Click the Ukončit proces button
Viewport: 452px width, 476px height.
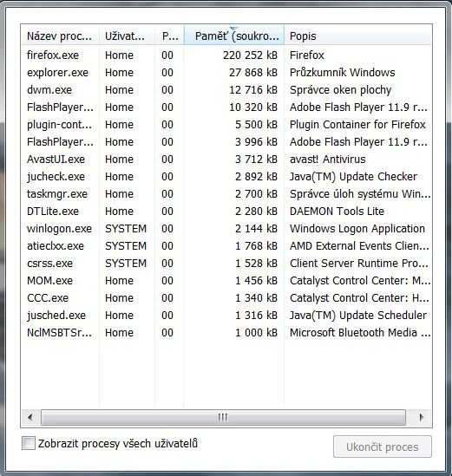tap(382, 447)
